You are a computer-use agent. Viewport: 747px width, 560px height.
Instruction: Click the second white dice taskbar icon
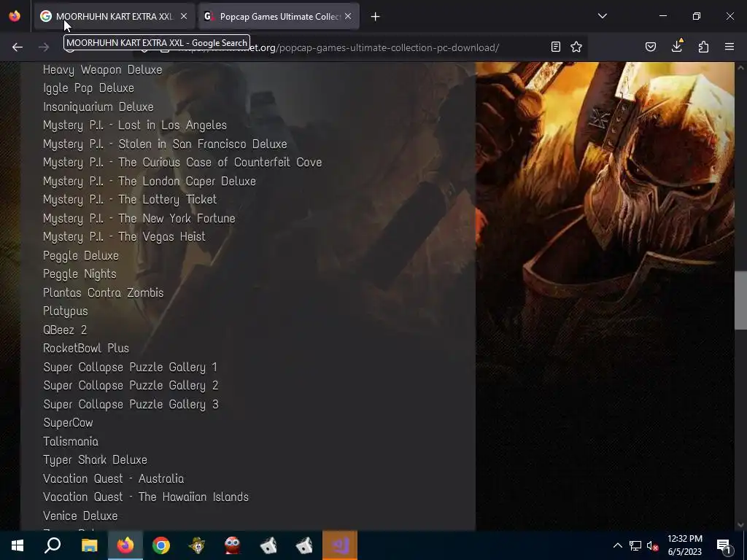point(304,545)
